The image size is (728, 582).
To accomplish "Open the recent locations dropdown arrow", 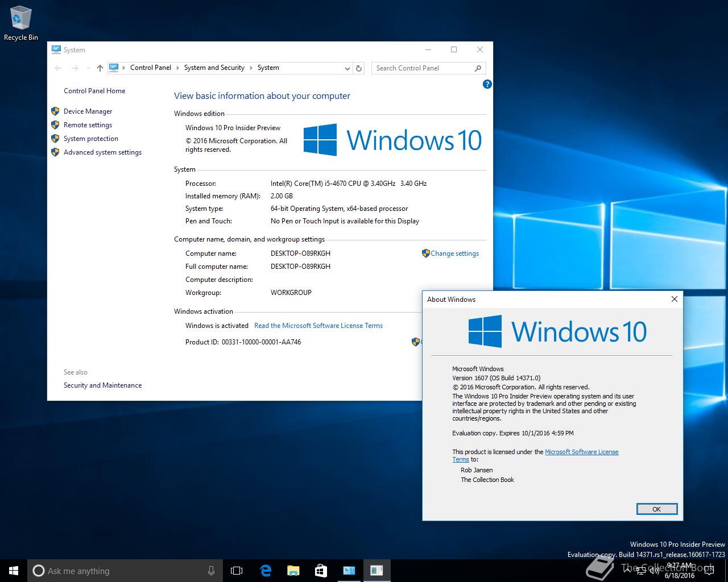I will pyautogui.click(x=88, y=68).
